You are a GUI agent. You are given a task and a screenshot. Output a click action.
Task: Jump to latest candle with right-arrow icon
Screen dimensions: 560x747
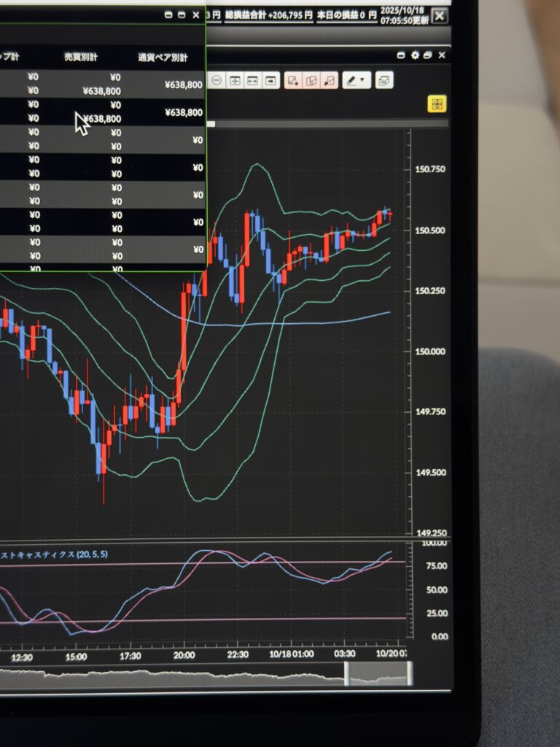click(x=271, y=80)
